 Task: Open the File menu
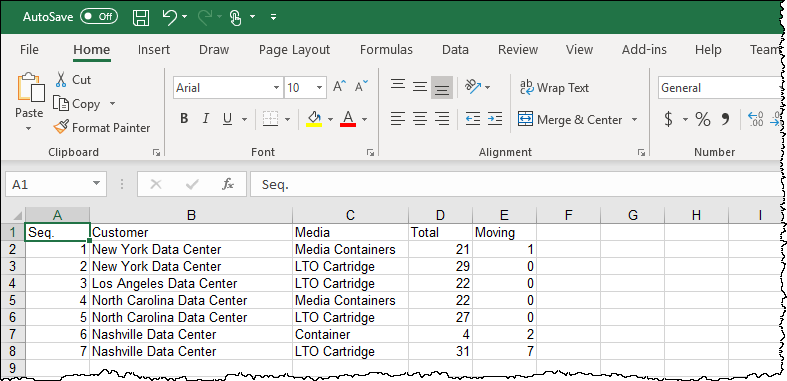tap(29, 50)
